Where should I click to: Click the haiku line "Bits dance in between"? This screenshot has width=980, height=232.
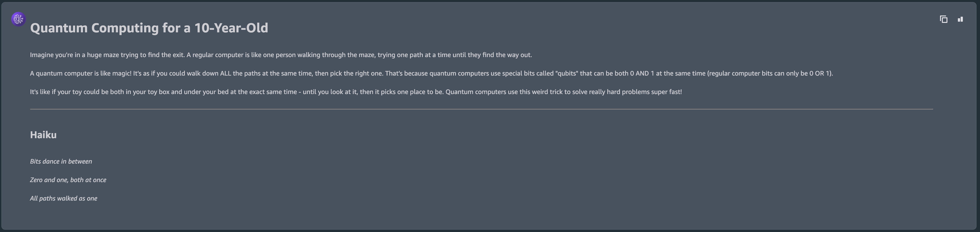click(x=61, y=161)
